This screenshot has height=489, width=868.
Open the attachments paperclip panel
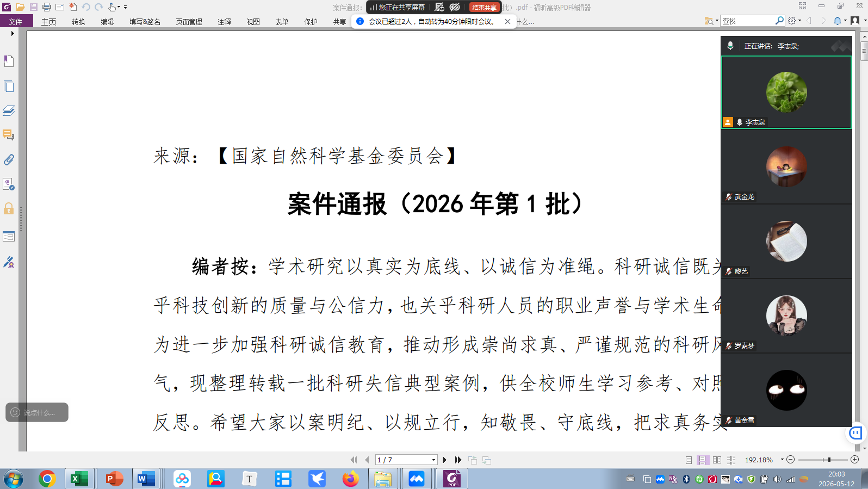tap(9, 160)
